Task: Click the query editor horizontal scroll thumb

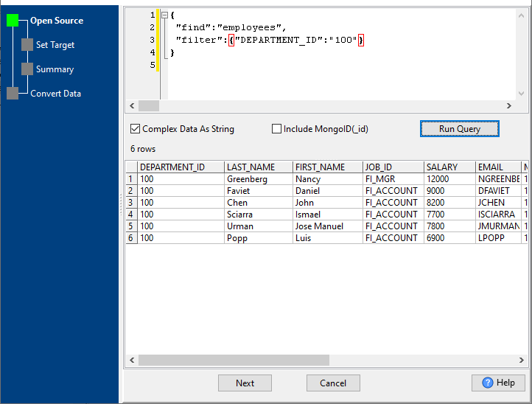Action: coord(149,106)
